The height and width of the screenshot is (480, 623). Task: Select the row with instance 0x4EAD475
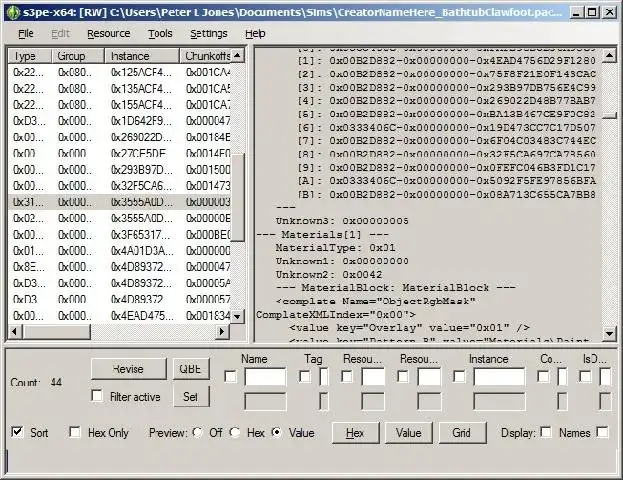pyautogui.click(x=119, y=315)
